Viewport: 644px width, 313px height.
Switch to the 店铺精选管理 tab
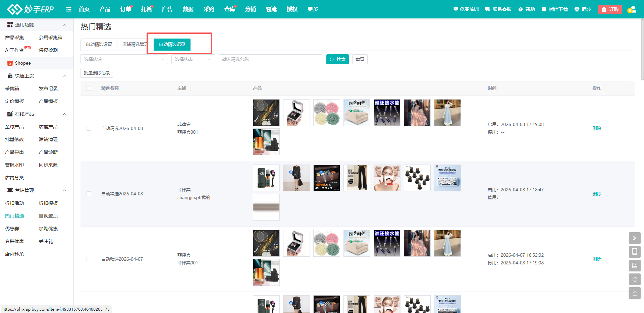[x=136, y=44]
